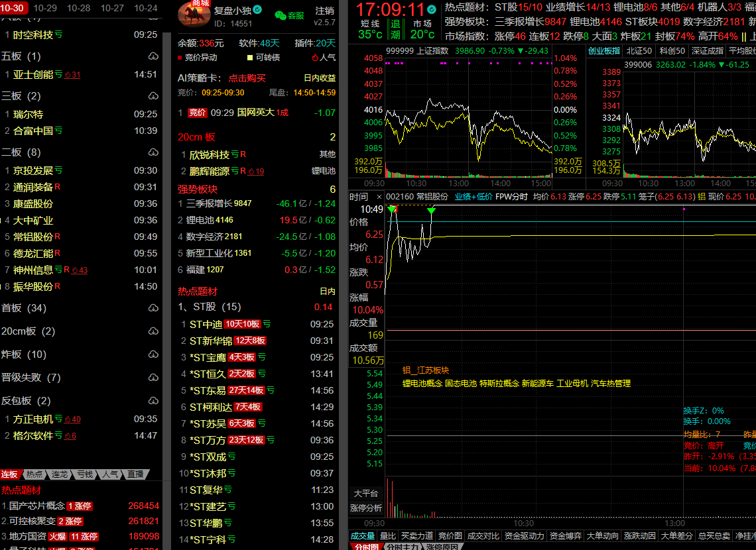Click the refresh icon beside the clock
The image size is (756, 550).
[433, 10]
